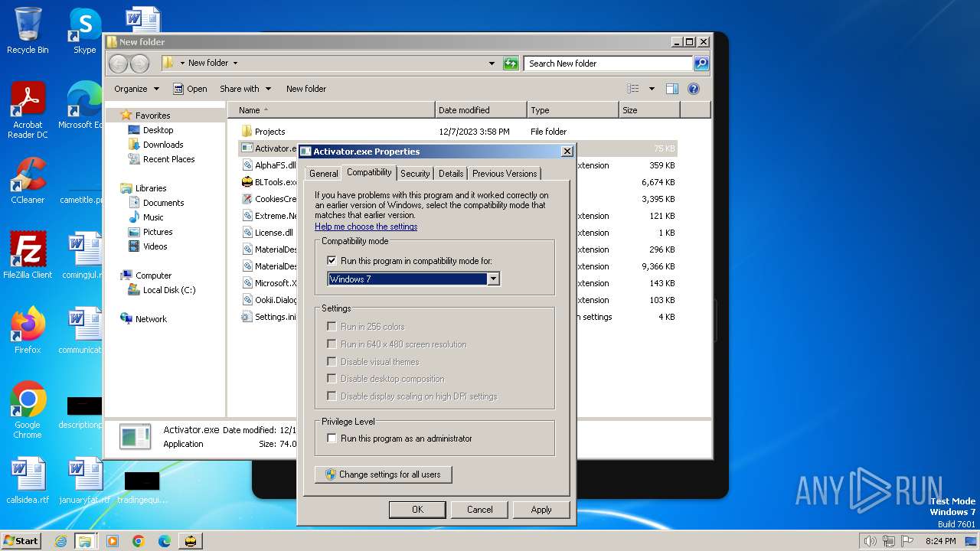Screen dimensions: 980x551
Task: Click the Explorer forward navigation arrow
Action: coord(139,64)
